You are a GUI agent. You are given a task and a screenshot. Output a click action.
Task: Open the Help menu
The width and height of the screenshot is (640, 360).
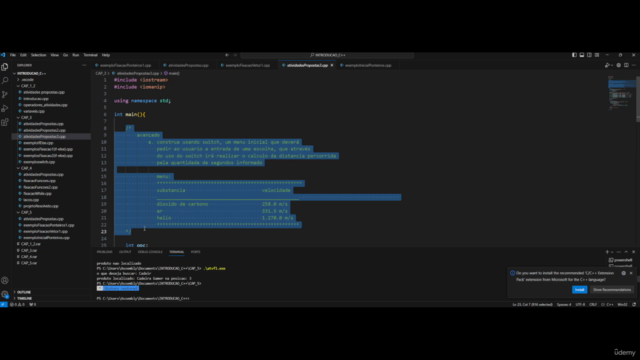106,55
